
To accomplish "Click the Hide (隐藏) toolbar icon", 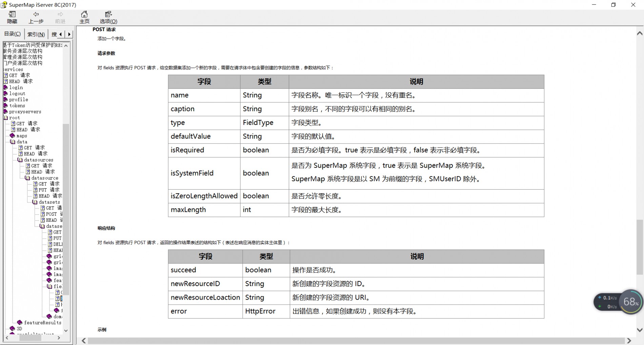I will click(x=12, y=17).
